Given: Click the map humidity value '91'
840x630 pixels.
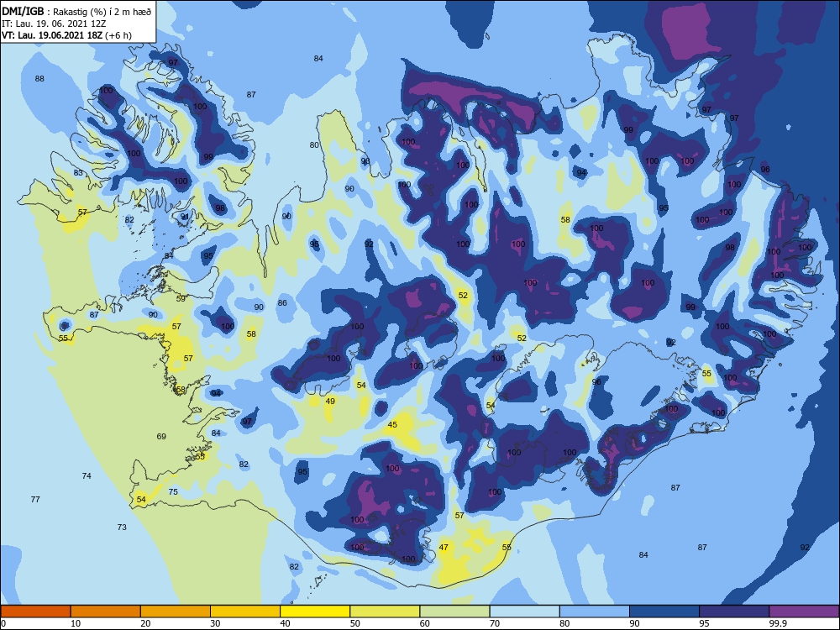Looking at the screenshot, I should pos(185,217).
